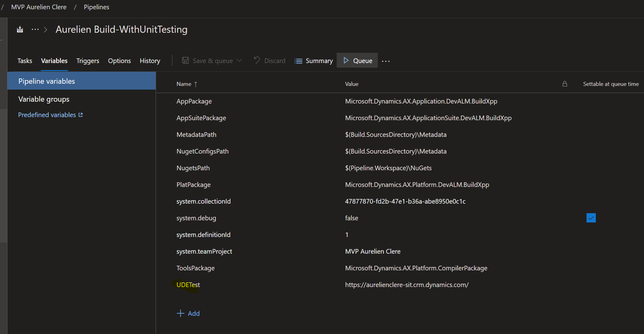Screen dimensions: 644x334
Task: Select the MetadataPath variable name
Action: click(196, 135)
